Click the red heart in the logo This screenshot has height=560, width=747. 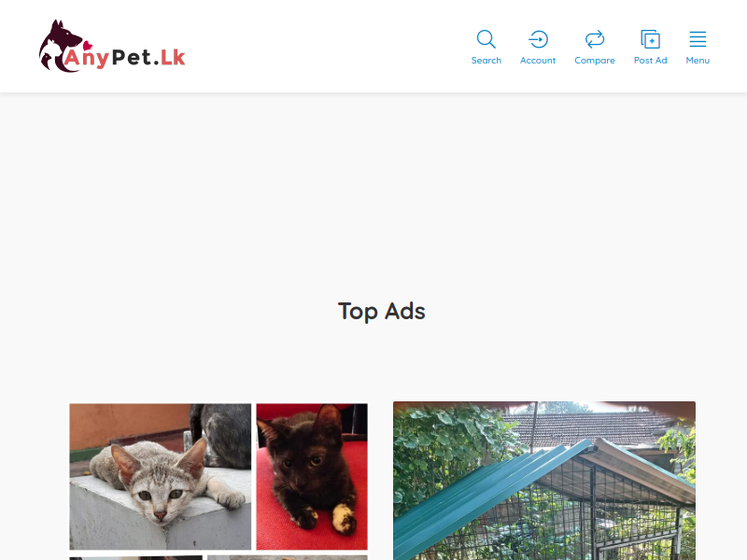click(x=88, y=46)
